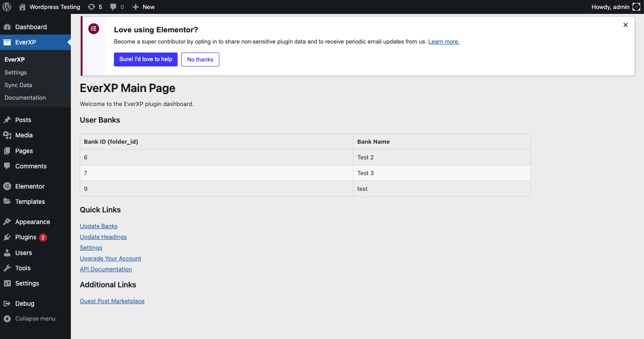Click the Collapse menu arrow icon
Image resolution: width=644 pixels, height=339 pixels.
(x=7, y=319)
